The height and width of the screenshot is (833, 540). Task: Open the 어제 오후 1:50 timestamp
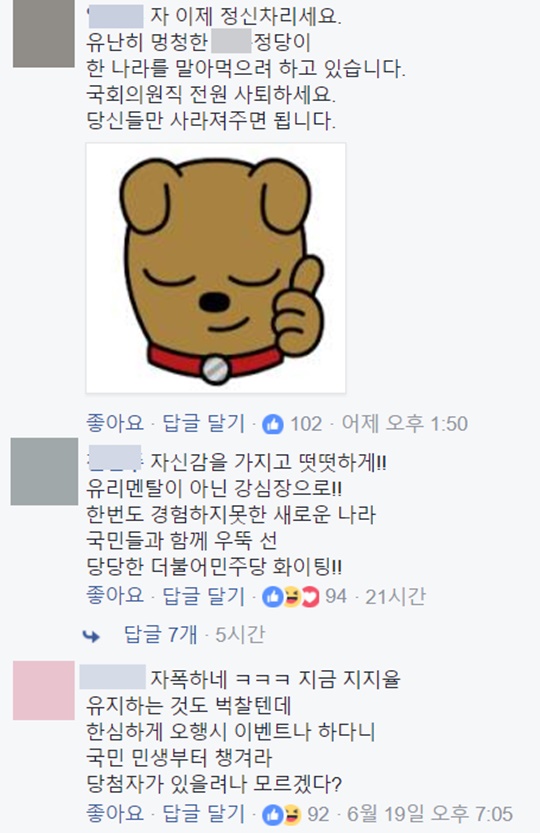[x=404, y=423]
